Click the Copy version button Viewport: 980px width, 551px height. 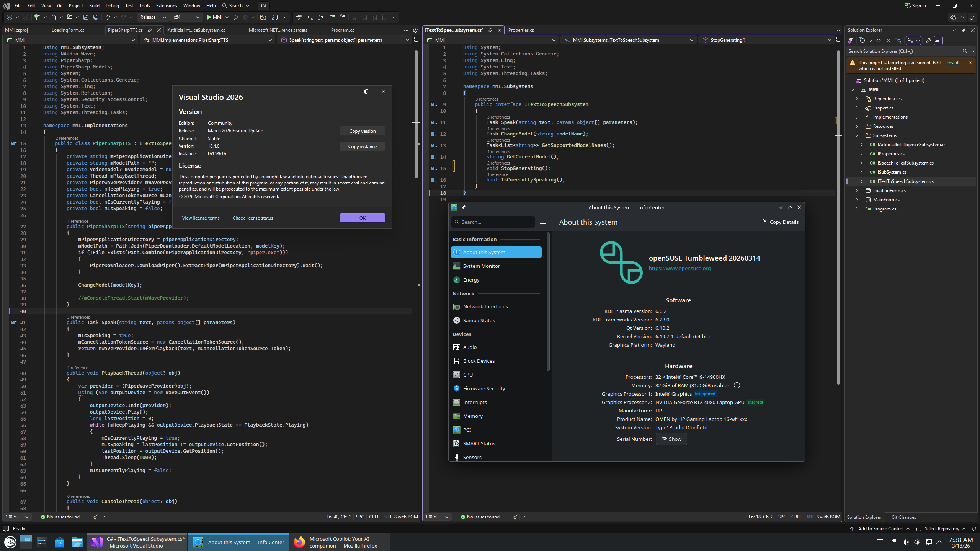[x=362, y=131]
